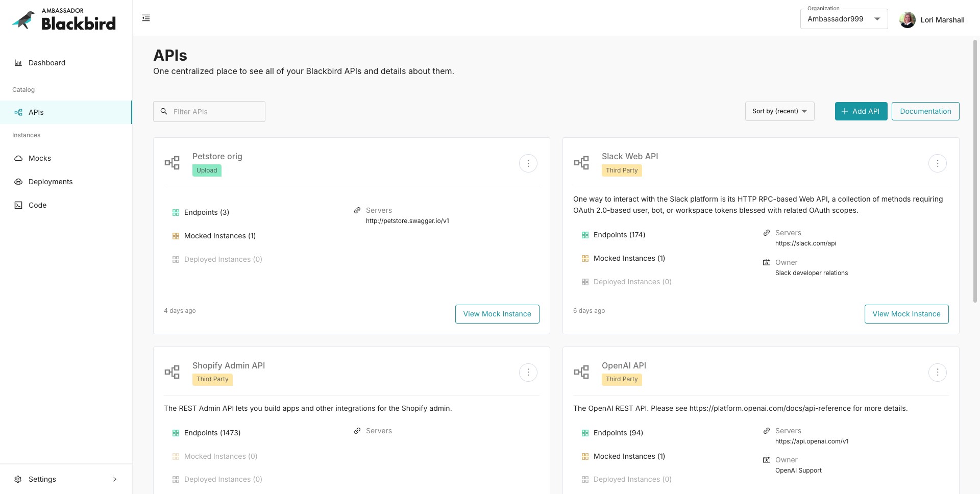Click the Dashboard chart icon
This screenshot has width=980, height=494.
pyautogui.click(x=18, y=63)
